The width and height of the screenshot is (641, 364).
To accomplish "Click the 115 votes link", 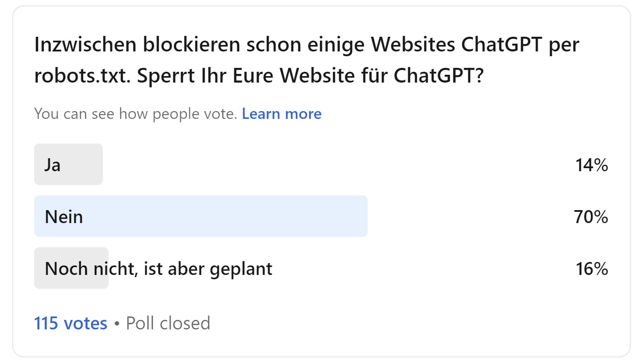I will coord(71,323).
